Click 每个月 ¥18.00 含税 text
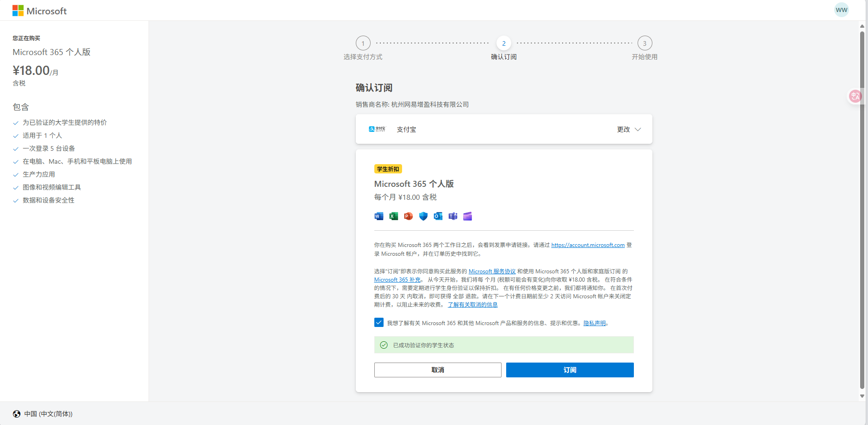 [405, 197]
